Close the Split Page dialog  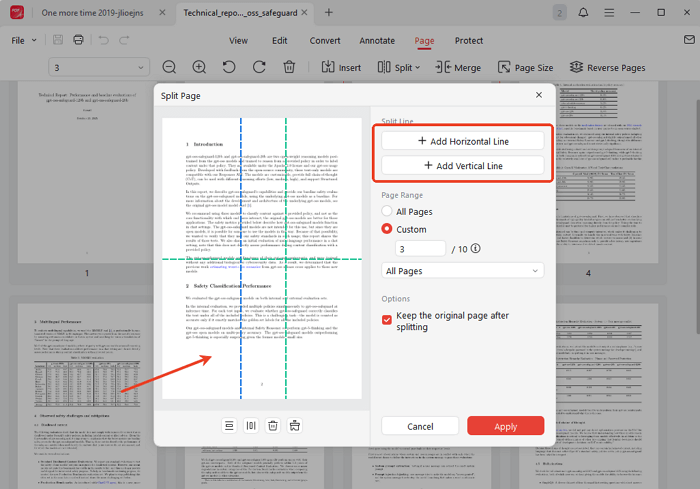[539, 95]
